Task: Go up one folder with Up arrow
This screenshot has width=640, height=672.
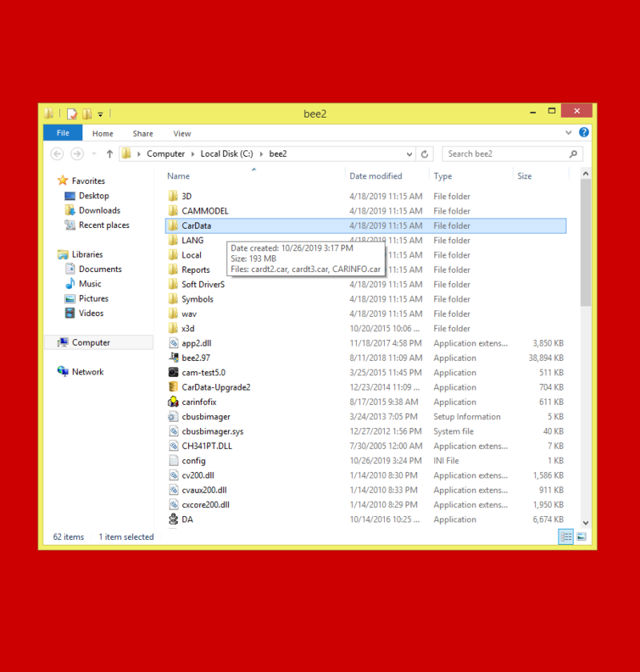Action: (x=110, y=154)
